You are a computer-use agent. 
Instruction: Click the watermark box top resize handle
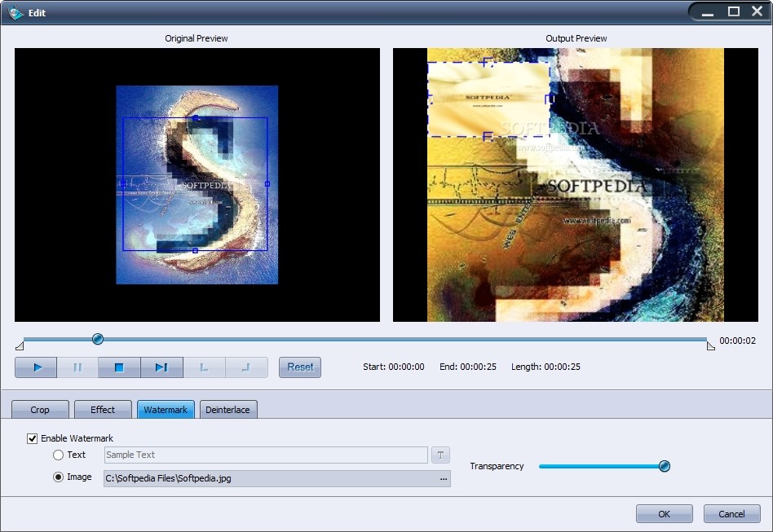[488, 63]
